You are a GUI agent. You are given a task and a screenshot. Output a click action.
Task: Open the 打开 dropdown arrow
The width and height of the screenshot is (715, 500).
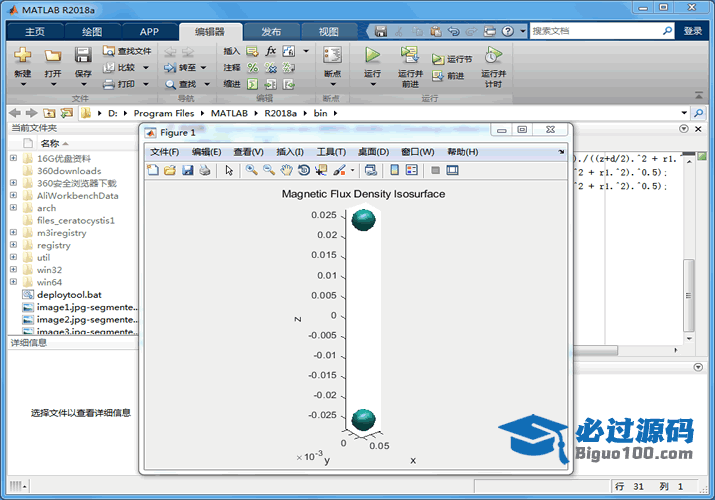53,84
